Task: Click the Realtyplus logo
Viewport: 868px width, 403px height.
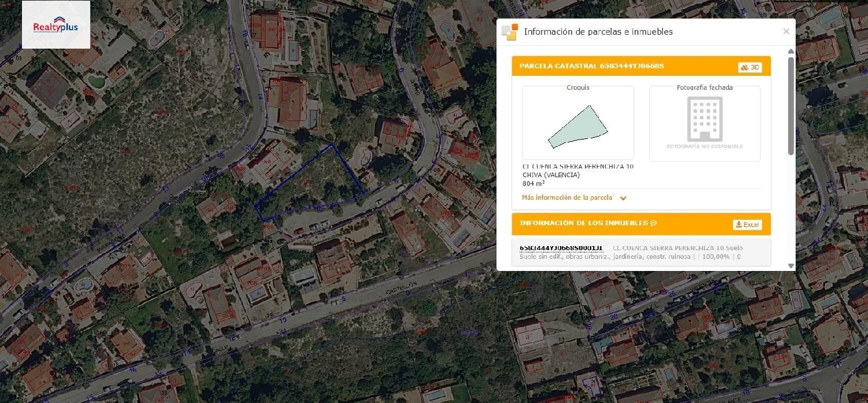Action: 56,25
